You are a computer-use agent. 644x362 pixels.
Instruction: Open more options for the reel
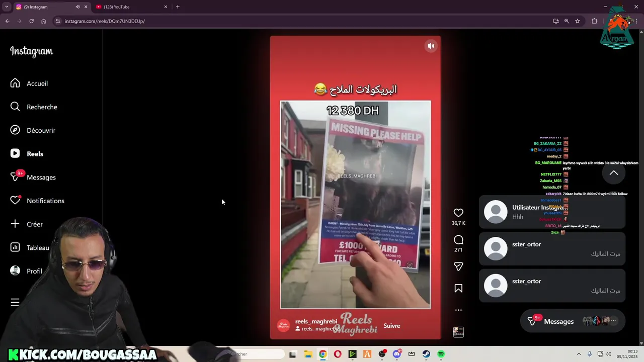pyautogui.click(x=458, y=310)
